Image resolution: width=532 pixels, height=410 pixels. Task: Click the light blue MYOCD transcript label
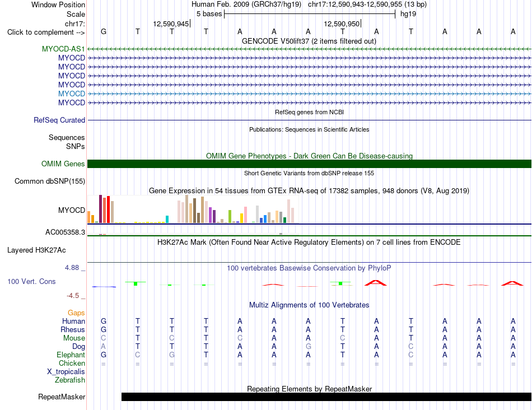[72, 94]
